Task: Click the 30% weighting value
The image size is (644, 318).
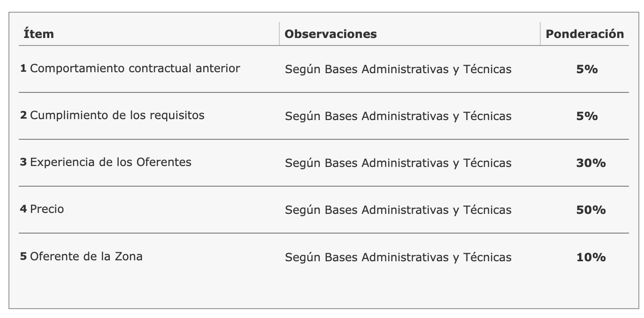Action: [x=590, y=163]
